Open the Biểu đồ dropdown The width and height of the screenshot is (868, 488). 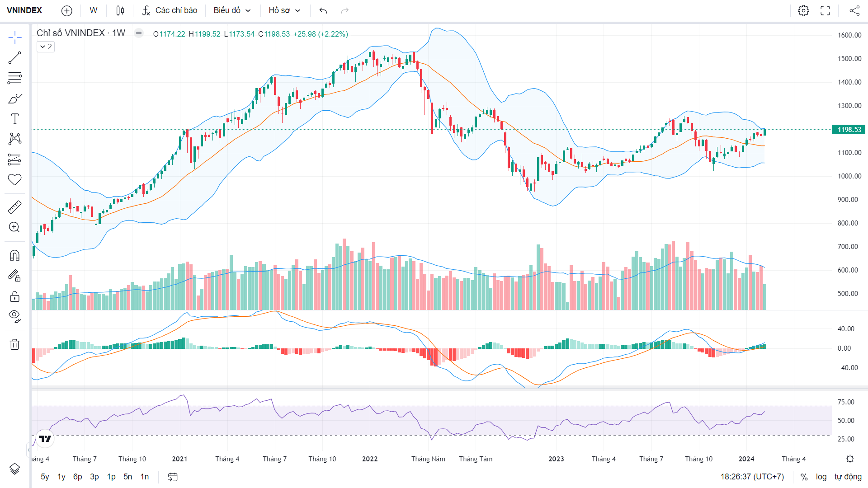click(x=232, y=10)
